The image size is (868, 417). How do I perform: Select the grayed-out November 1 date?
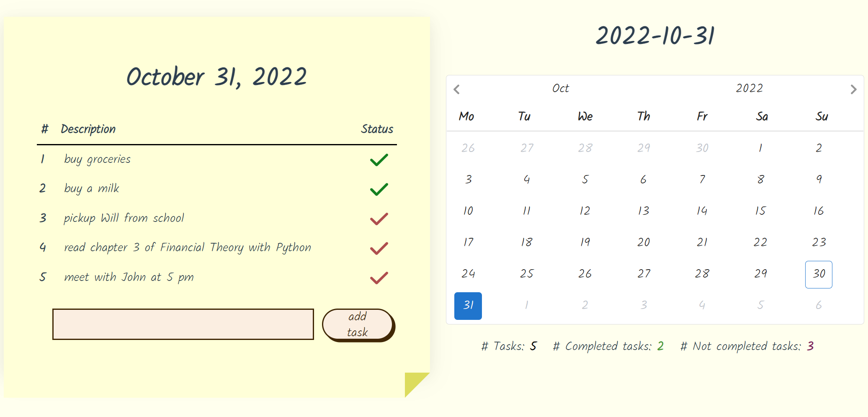pyautogui.click(x=526, y=306)
